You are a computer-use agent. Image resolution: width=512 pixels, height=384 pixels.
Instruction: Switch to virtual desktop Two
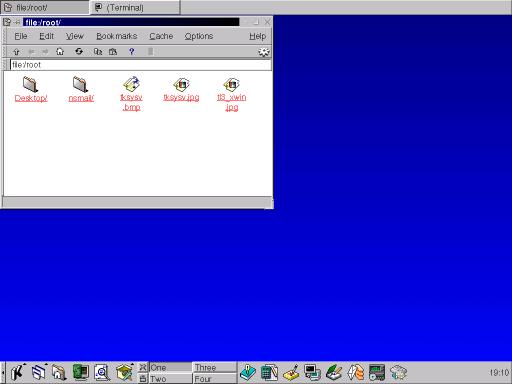[x=170, y=379]
